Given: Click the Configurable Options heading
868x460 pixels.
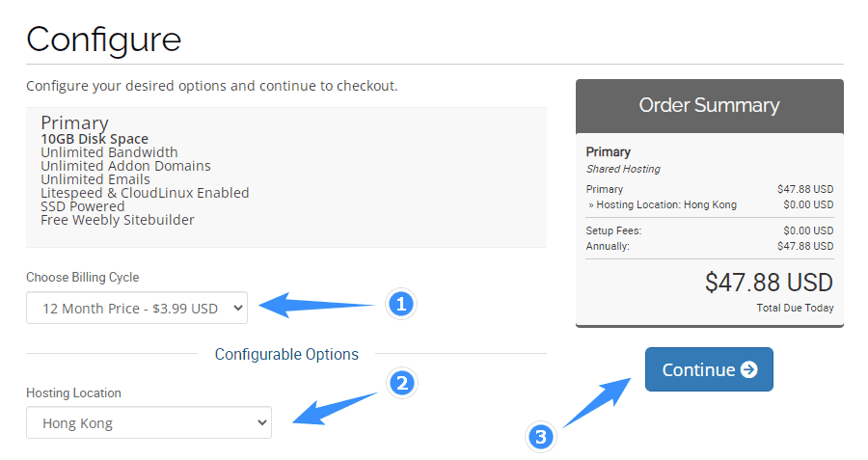Looking at the screenshot, I should click(x=286, y=354).
